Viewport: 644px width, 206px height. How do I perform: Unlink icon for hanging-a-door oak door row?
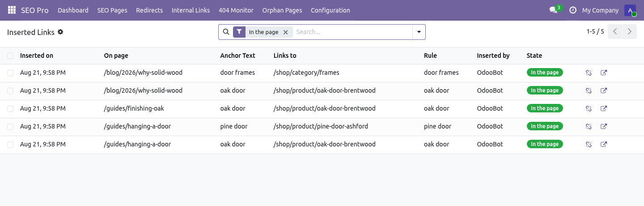point(589,144)
